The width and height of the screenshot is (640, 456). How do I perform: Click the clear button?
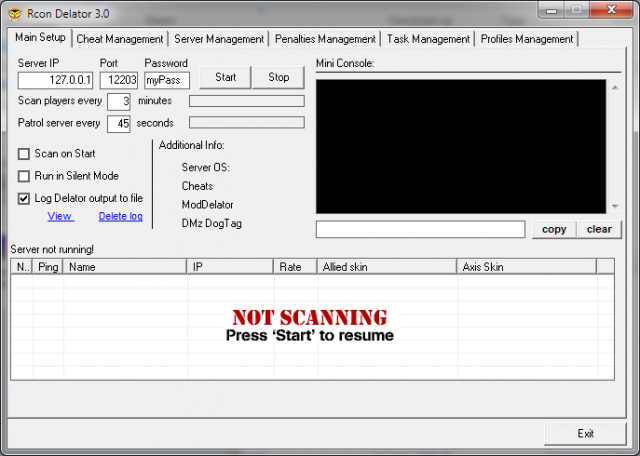(599, 229)
